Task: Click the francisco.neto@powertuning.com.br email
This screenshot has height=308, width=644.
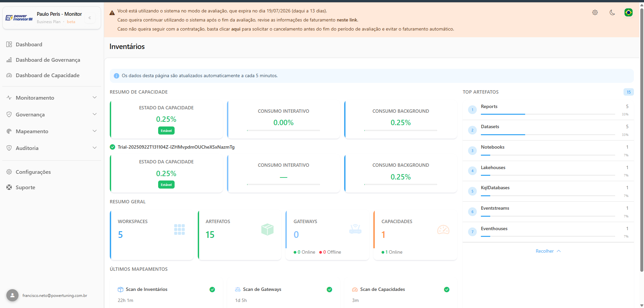Action: click(x=55, y=296)
